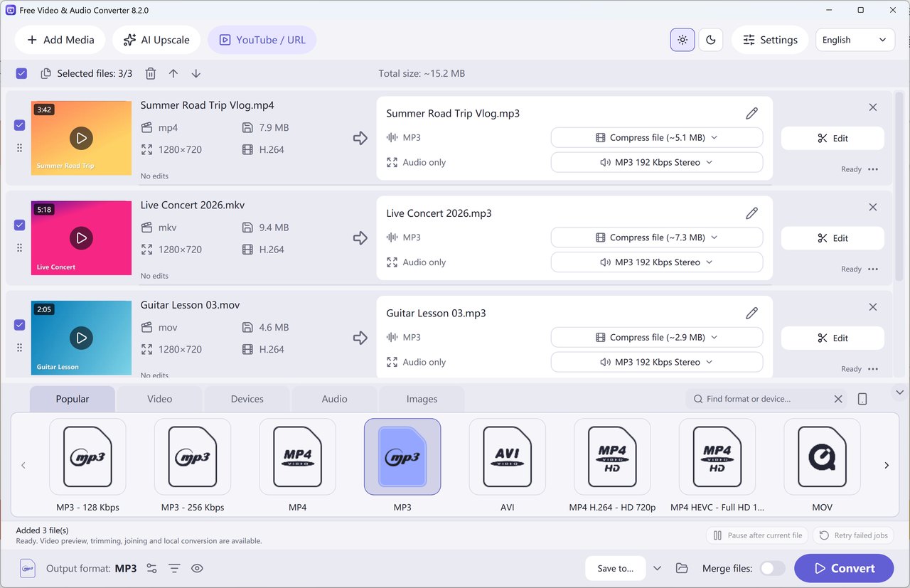
Task: Open the Add Media button
Action: (x=60, y=40)
